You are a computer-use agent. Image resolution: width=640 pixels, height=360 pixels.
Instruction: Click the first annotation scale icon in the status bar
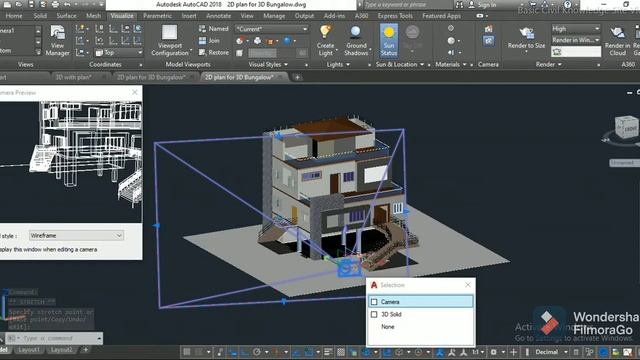coord(440,352)
